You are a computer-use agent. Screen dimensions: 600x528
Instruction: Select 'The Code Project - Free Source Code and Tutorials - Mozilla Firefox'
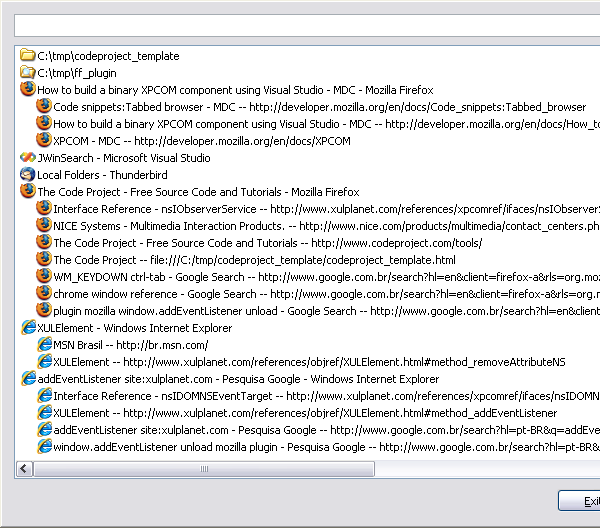click(198, 192)
